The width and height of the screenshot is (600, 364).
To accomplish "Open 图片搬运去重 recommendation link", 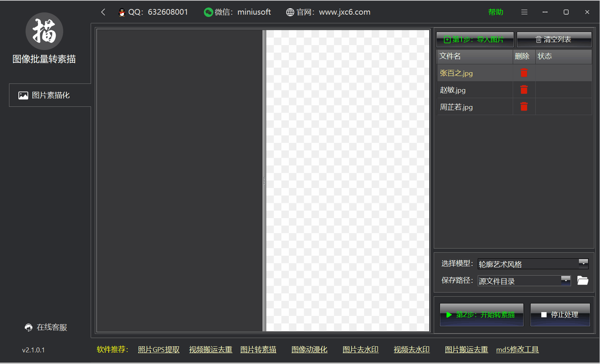I will click(x=466, y=350).
